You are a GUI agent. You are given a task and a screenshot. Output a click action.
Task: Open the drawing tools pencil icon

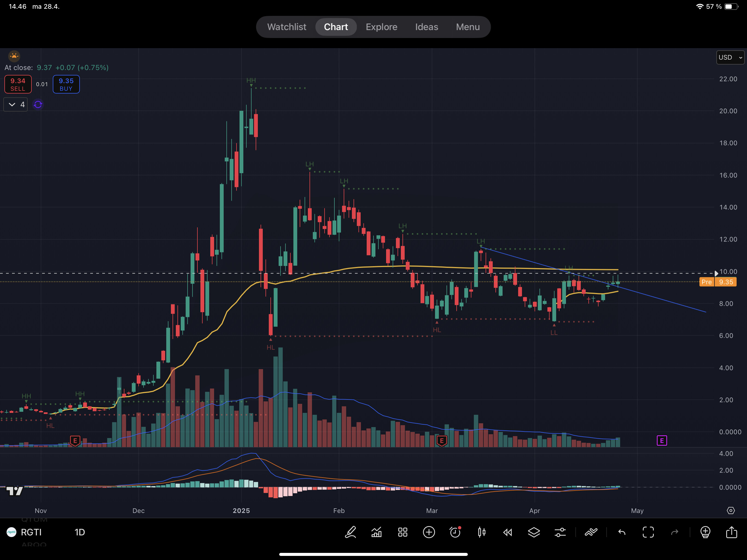[x=350, y=532]
